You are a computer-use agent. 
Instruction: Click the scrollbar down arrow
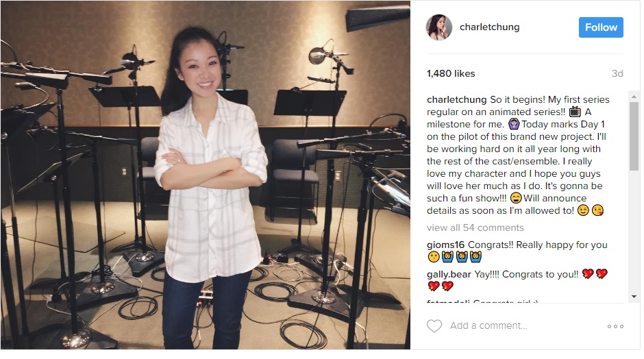pos(634,296)
